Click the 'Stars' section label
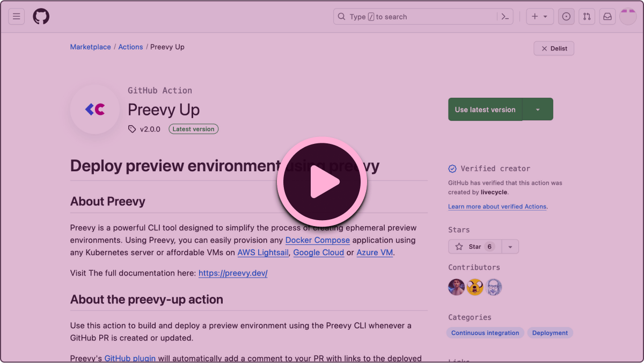The width and height of the screenshot is (644, 363). tap(459, 230)
